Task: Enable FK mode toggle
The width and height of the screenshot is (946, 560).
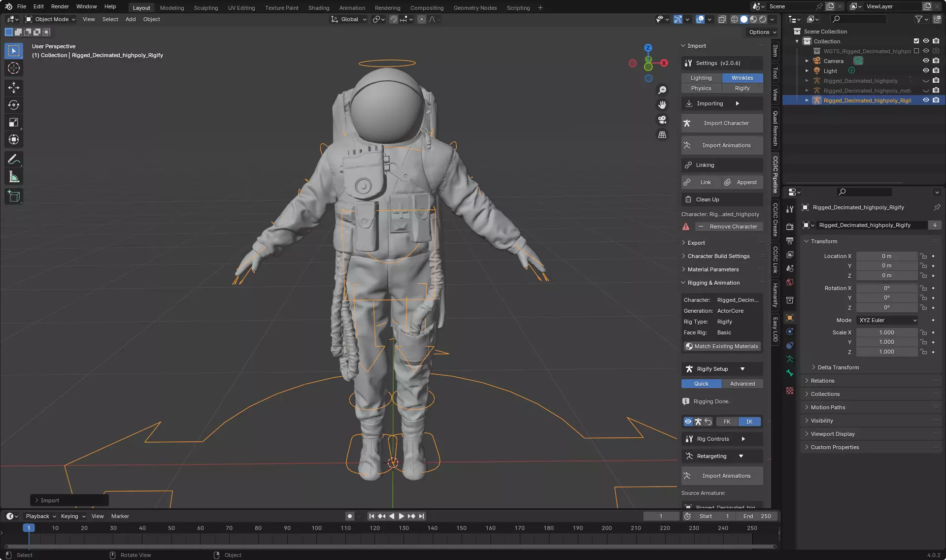Action: (727, 422)
